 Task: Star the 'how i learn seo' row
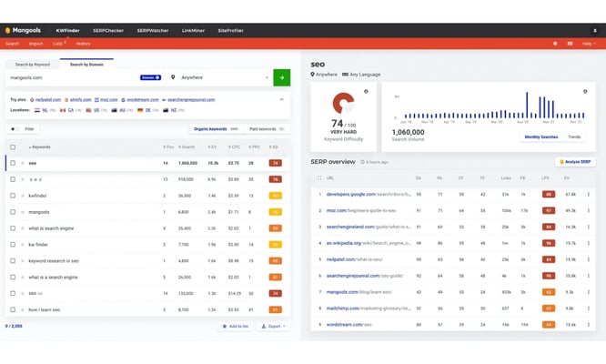tap(23, 309)
